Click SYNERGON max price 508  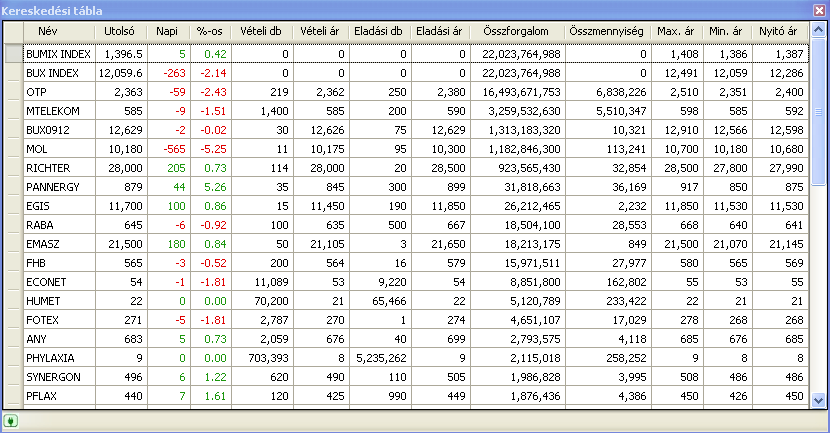click(689, 377)
